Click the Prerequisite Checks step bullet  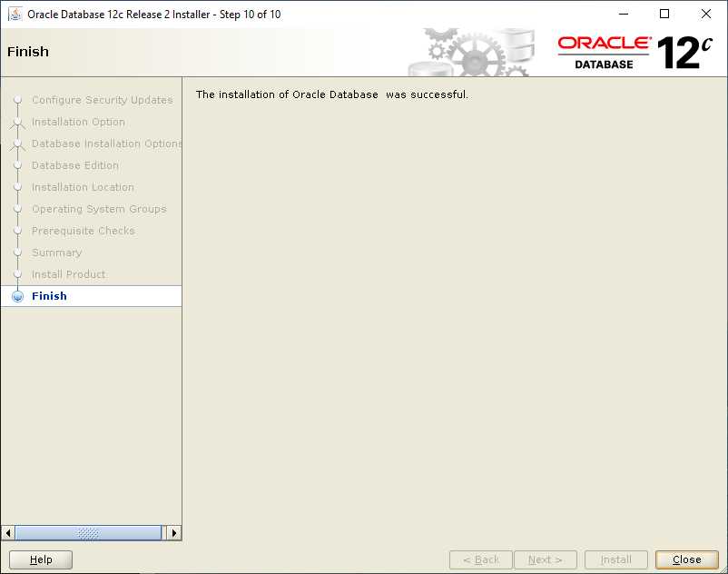17,231
